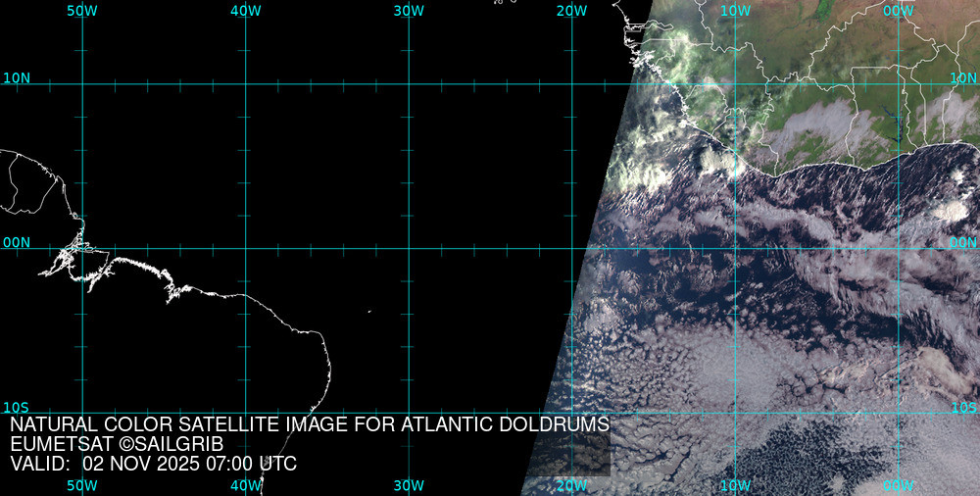Click the 10W longitude label at bottom
Viewport: 980px width, 496px height.
735,485
